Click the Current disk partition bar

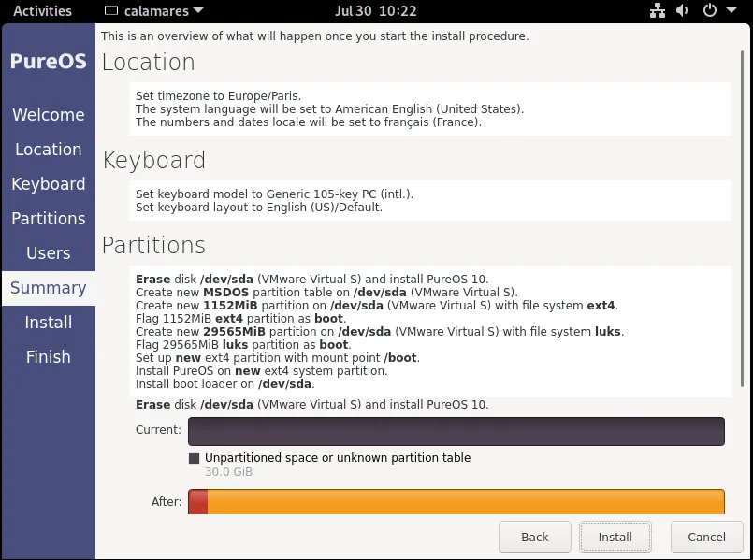pyautogui.click(x=456, y=431)
